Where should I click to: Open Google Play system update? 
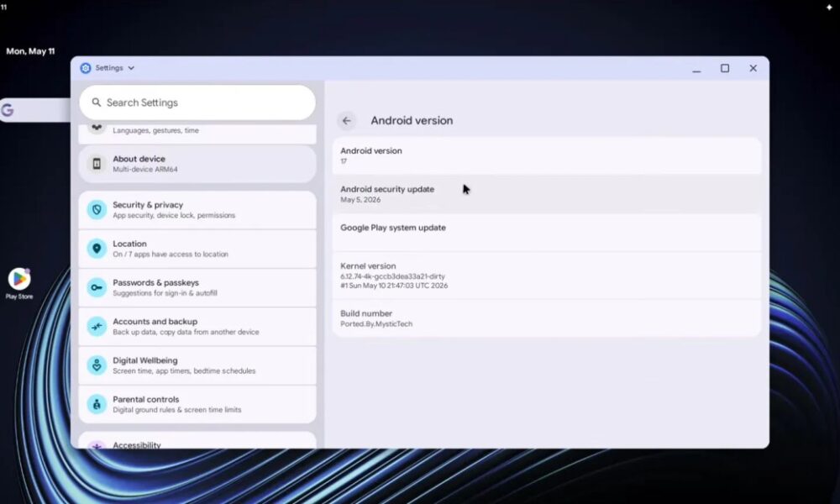click(x=547, y=233)
